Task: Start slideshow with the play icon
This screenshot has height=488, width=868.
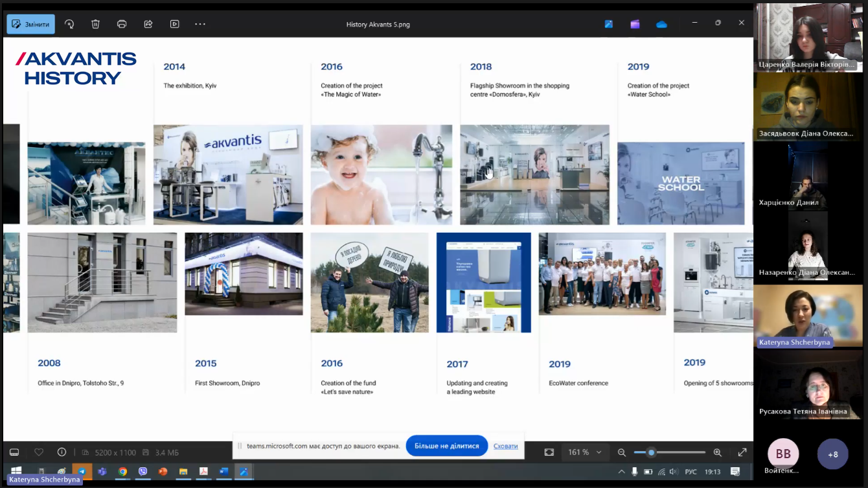Action: [x=174, y=24]
